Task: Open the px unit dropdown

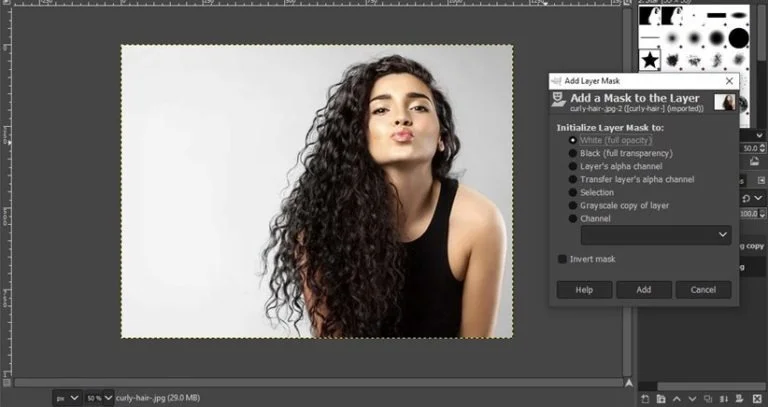Action: pos(67,398)
